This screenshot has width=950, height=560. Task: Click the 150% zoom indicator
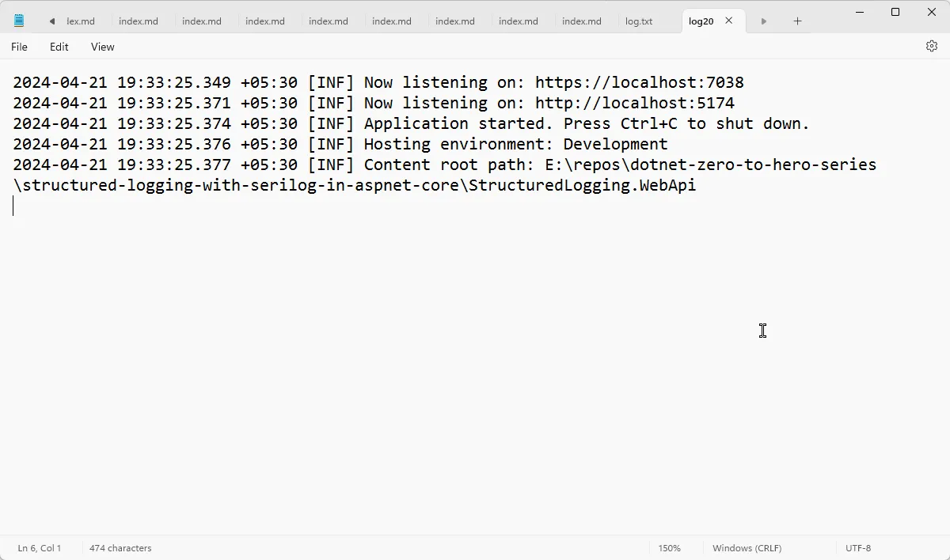669,547
